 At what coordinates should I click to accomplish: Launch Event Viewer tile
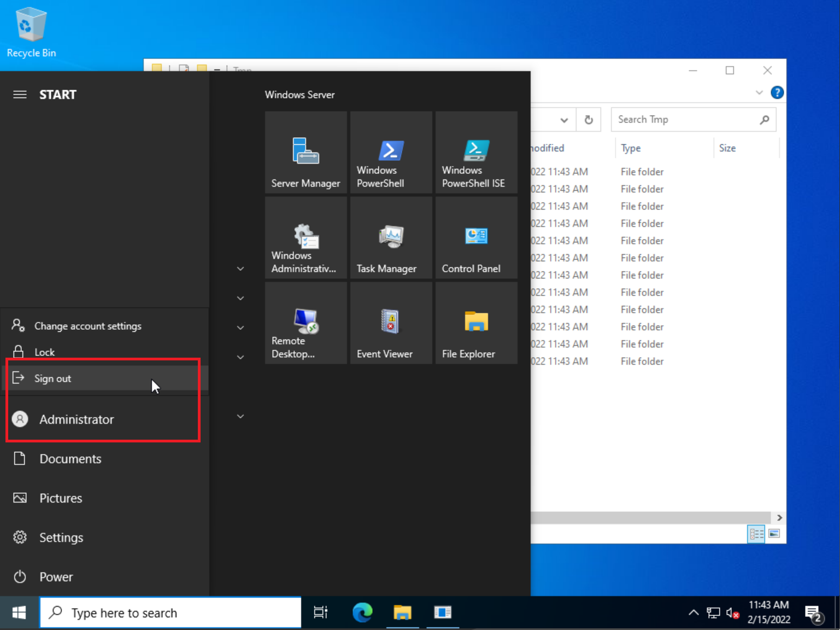(391, 323)
